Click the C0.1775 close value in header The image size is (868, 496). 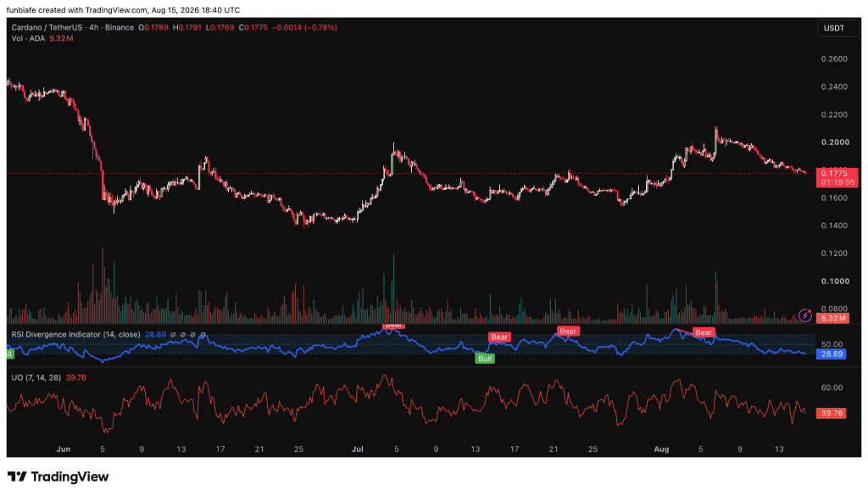tap(253, 27)
